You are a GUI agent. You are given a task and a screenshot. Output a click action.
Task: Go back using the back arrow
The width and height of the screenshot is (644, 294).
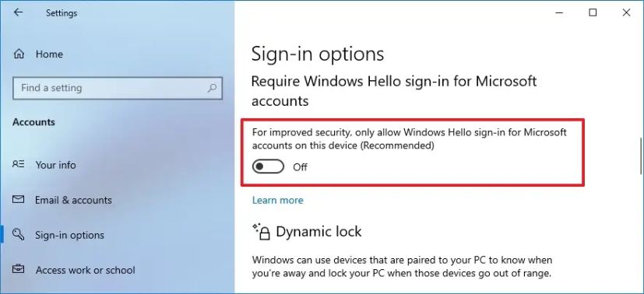(x=18, y=12)
